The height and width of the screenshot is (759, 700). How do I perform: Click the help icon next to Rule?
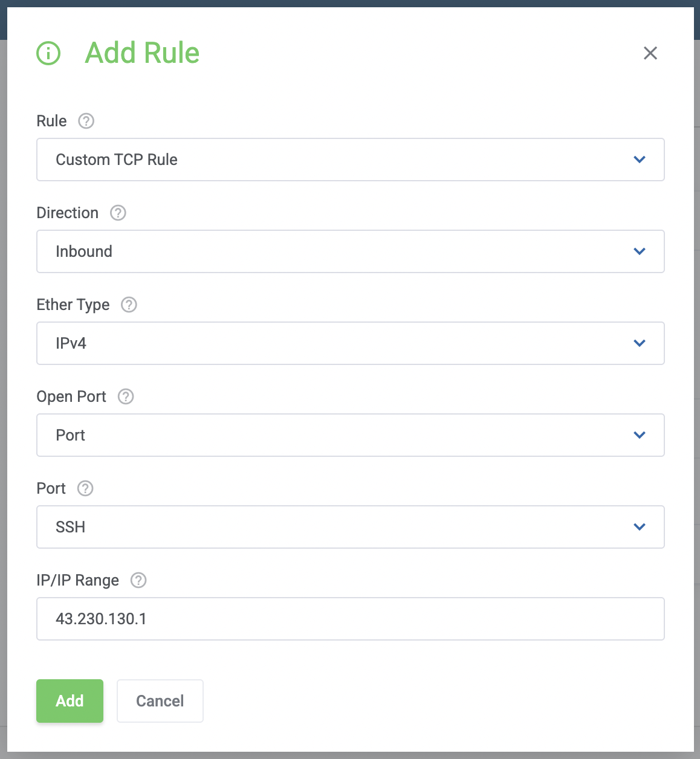(86, 121)
